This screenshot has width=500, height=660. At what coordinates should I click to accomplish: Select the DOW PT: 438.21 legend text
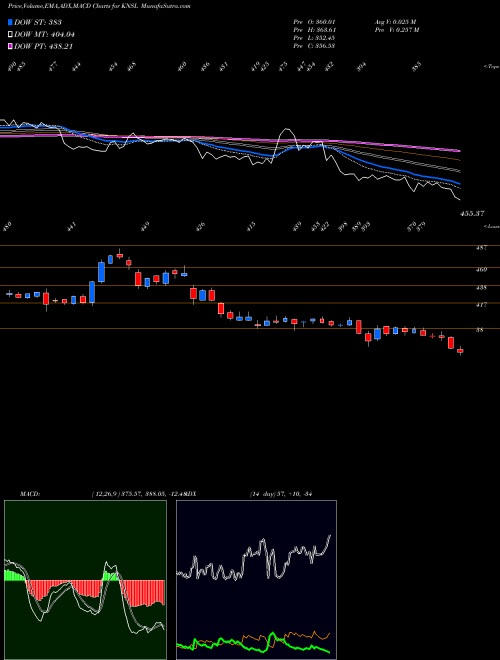tap(44, 46)
